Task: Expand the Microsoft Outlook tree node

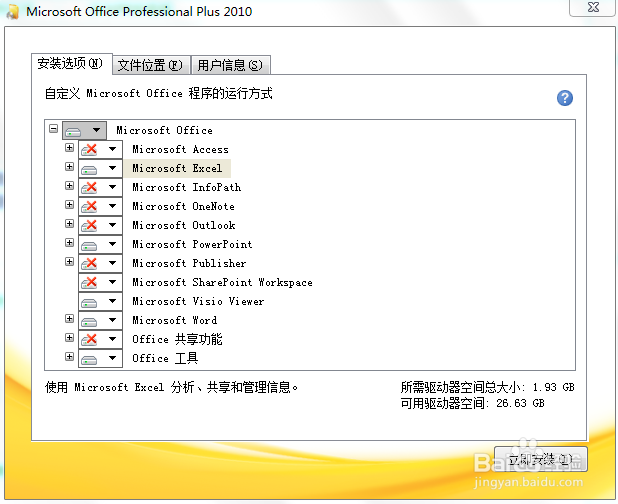Action: click(x=69, y=224)
